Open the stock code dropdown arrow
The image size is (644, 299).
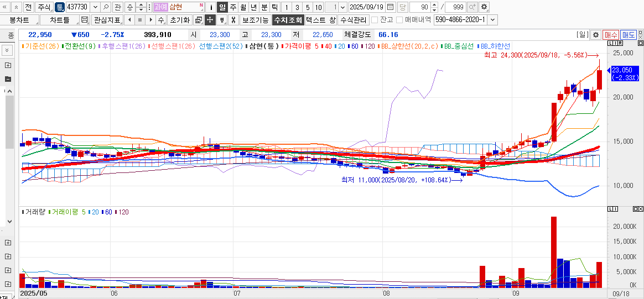click(95, 7)
